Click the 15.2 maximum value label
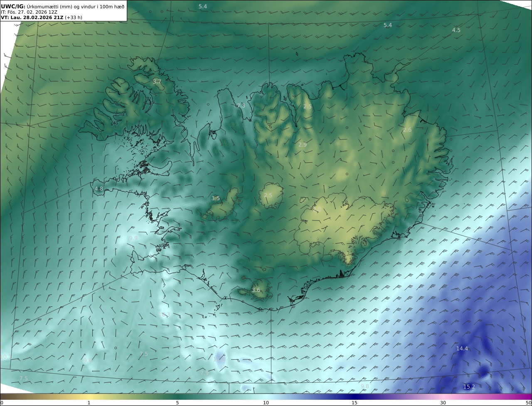Screen dimensions: 532x406 coord(469,387)
